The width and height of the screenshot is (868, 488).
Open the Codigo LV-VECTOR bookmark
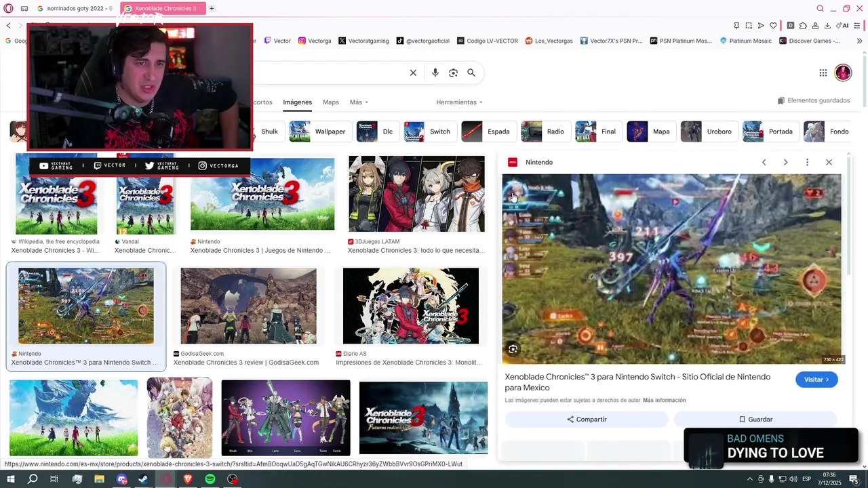(487, 41)
